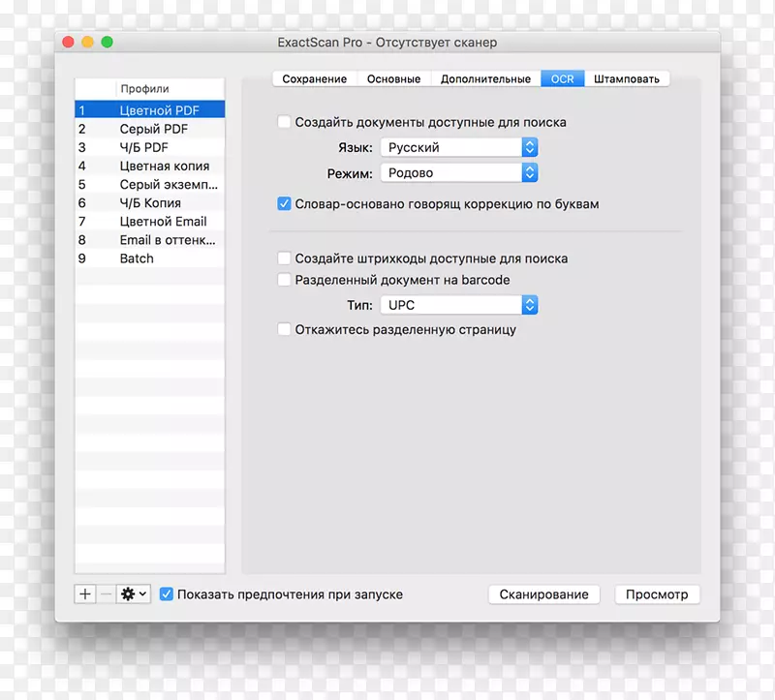The width and height of the screenshot is (775, 700).
Task: Click the Просмотр button
Action: (x=657, y=594)
